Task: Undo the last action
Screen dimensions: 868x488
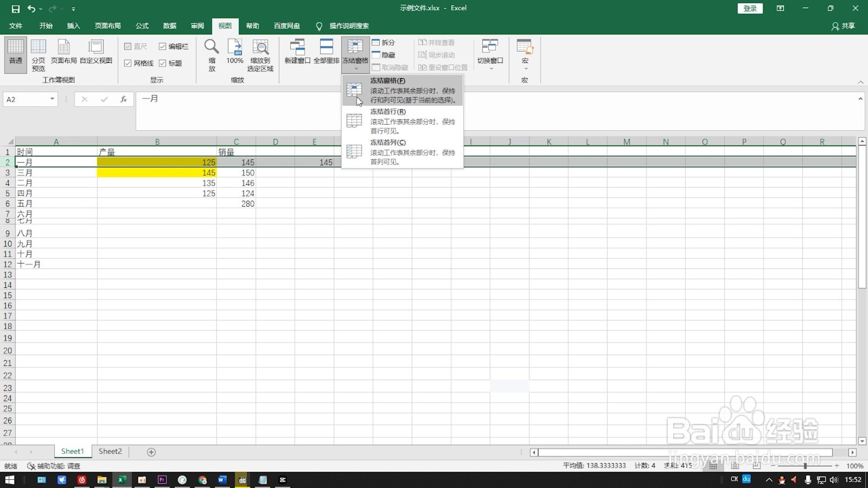Action: pyautogui.click(x=31, y=9)
